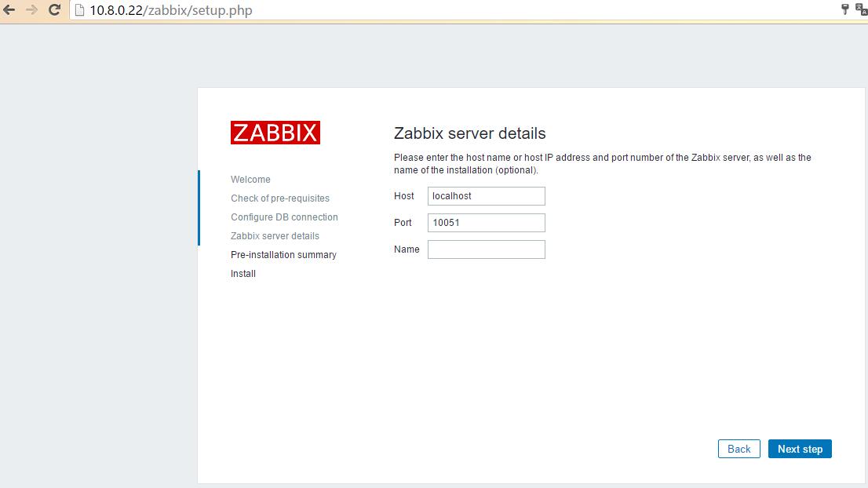Open the Configure DB connection step
Viewport: 868px width, 488px height.
[x=284, y=217]
